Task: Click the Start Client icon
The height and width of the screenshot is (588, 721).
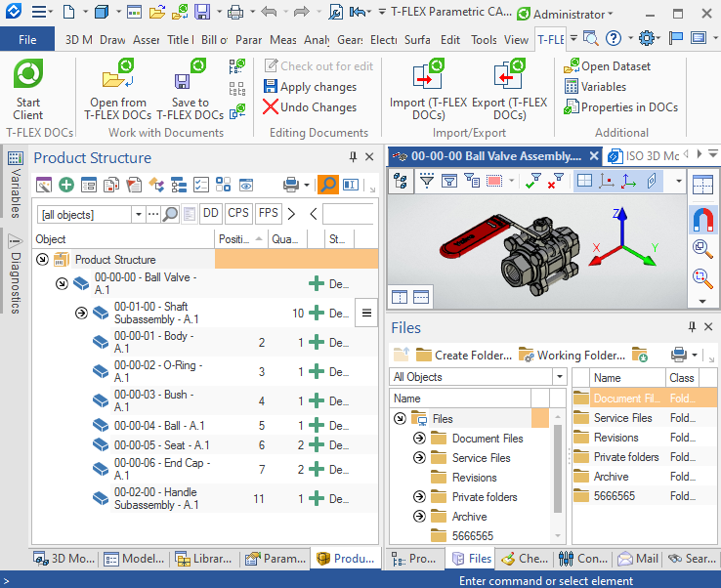Action: (28, 73)
